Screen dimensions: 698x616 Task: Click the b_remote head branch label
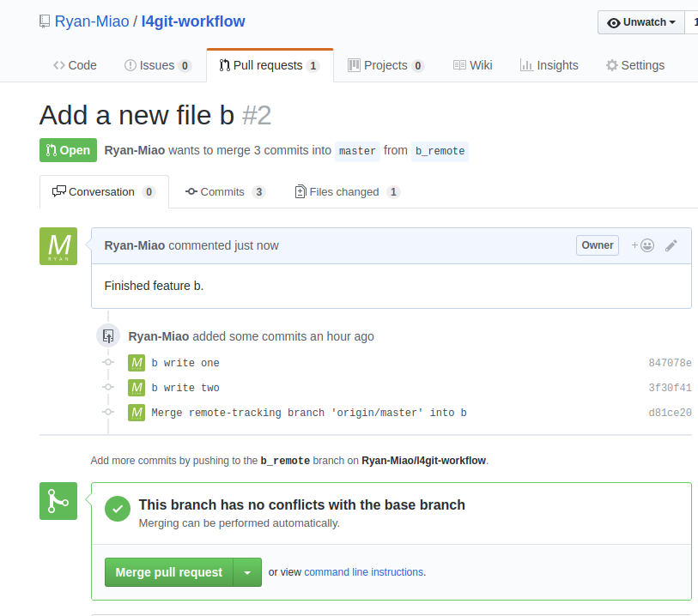(x=440, y=151)
